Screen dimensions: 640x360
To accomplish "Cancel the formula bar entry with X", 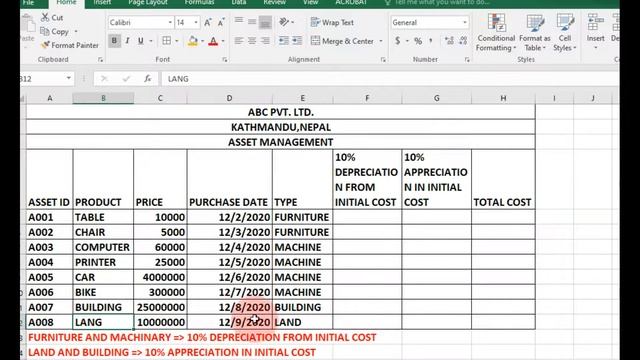I will [x=104, y=79].
